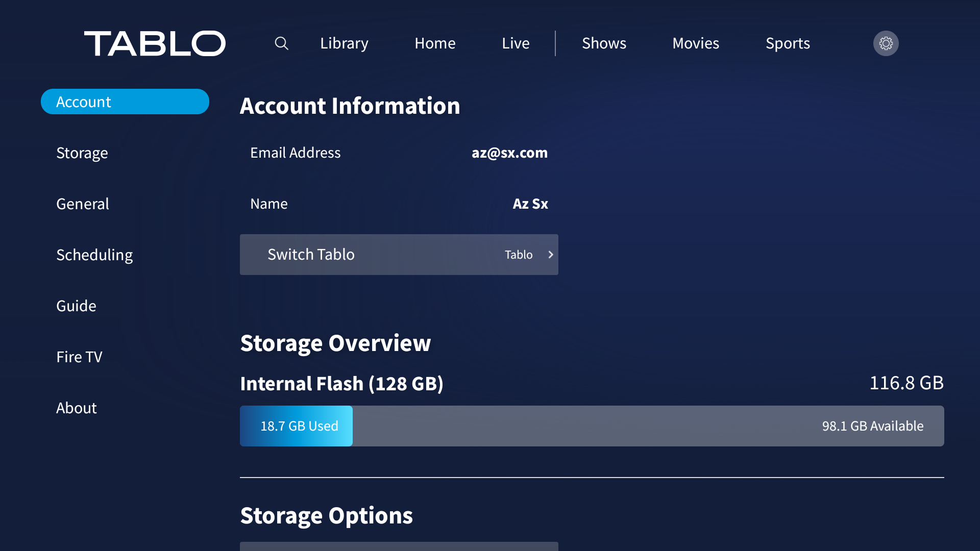The width and height of the screenshot is (980, 551).
Task: Open settings via the gear icon
Action: [x=886, y=43]
